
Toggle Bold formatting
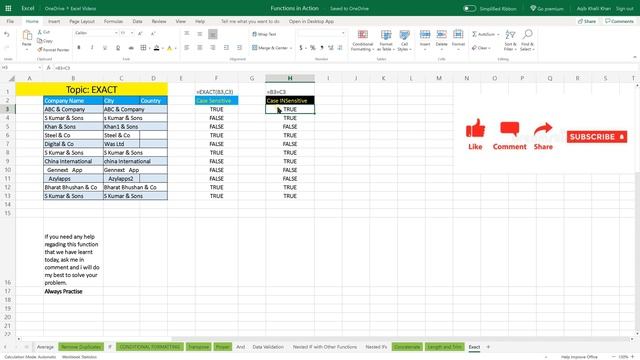[x=79, y=48]
